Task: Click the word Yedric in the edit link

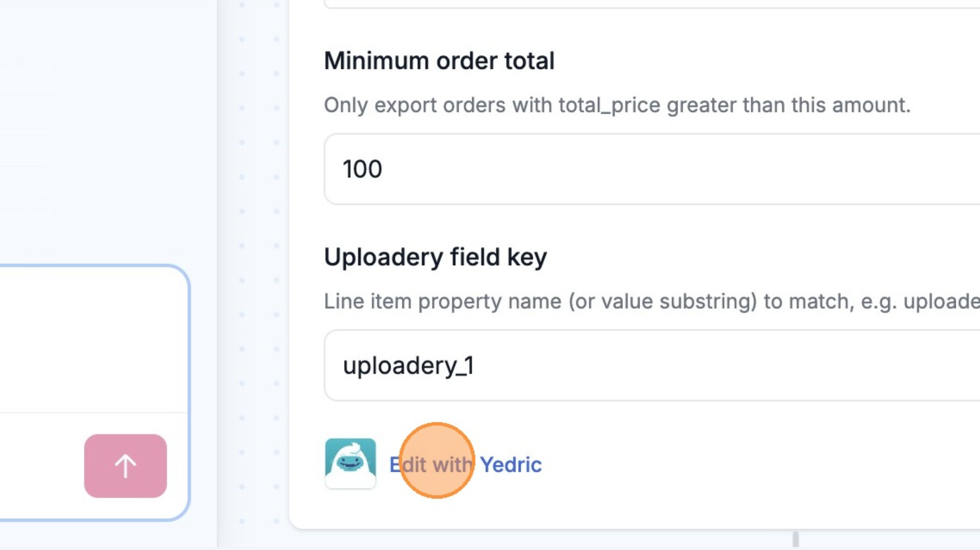Action: click(511, 464)
